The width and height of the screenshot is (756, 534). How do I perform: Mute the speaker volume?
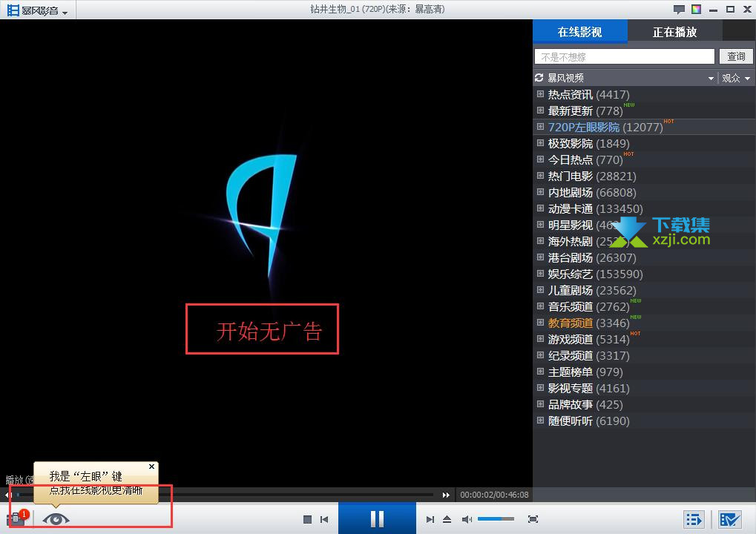(x=466, y=520)
